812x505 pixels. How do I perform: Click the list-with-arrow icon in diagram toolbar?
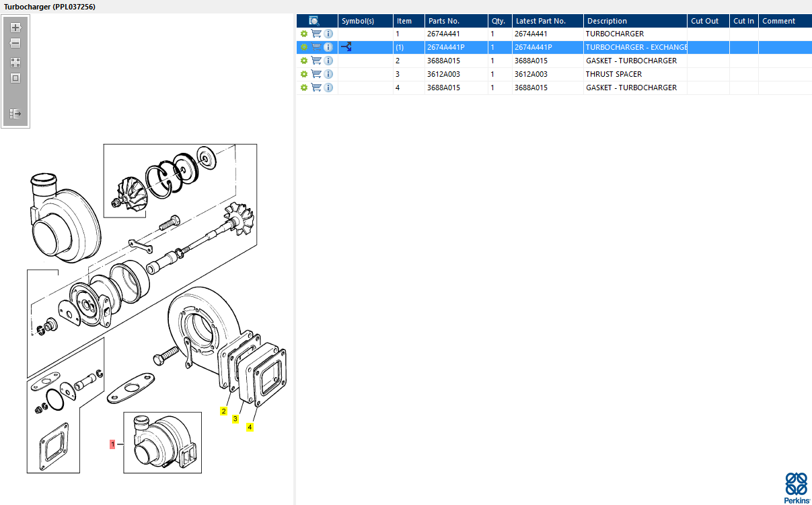point(15,114)
